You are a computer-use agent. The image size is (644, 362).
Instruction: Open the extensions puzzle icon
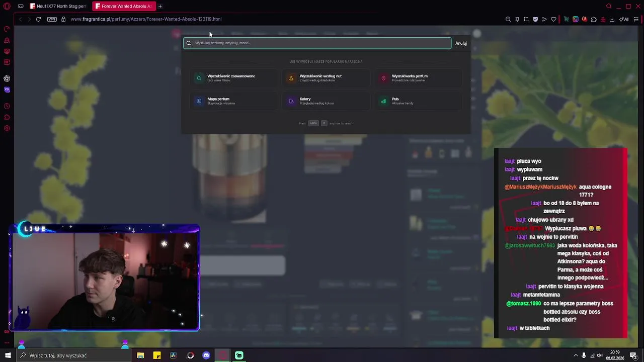point(594,19)
